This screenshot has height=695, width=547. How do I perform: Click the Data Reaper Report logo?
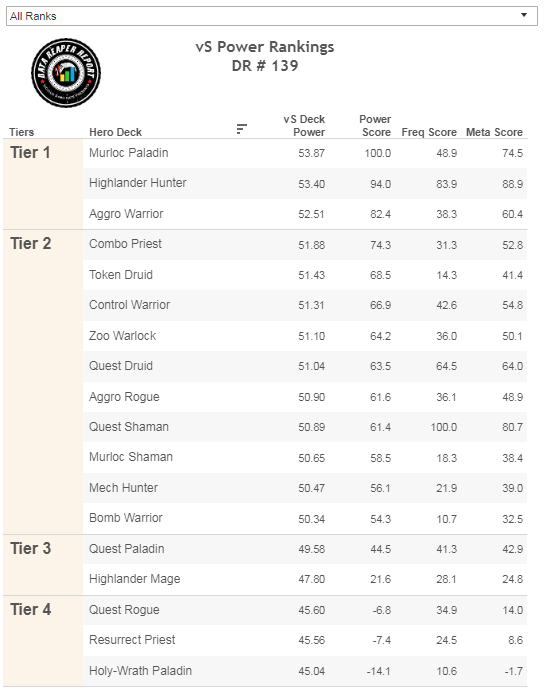click(66, 73)
